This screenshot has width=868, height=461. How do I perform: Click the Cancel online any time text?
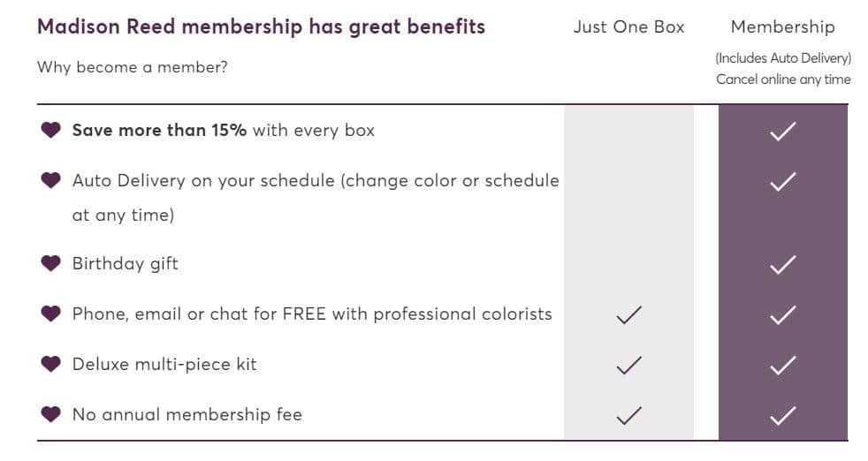coord(783,79)
